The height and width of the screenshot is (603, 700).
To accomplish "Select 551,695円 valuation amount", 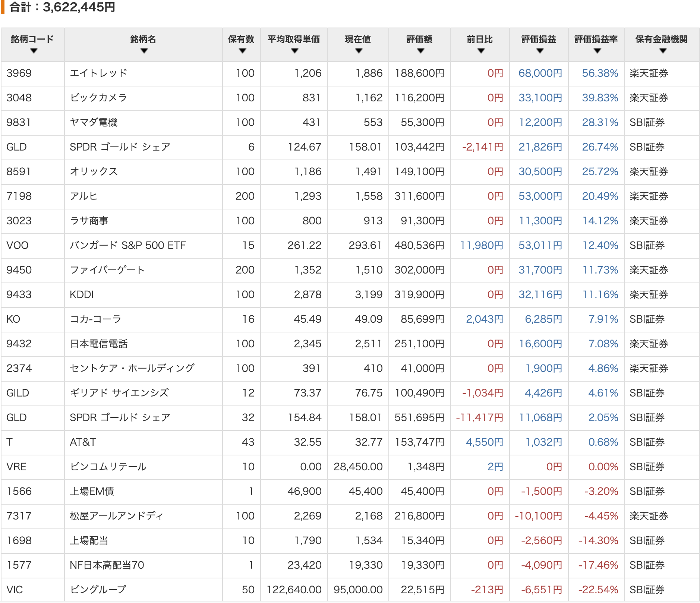I will 419,417.
